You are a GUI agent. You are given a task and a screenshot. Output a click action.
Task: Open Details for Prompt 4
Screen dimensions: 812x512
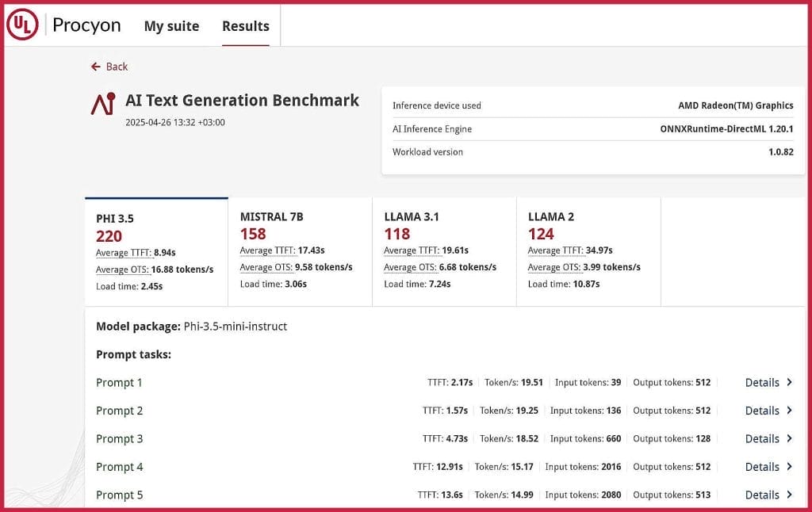pos(762,467)
